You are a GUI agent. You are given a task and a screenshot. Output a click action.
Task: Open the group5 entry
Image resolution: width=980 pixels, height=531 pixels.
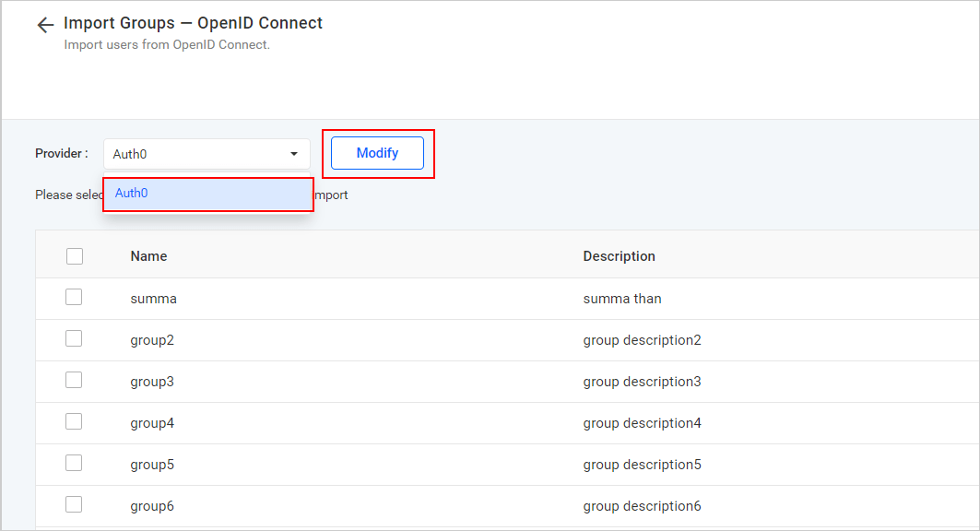pyautogui.click(x=152, y=463)
